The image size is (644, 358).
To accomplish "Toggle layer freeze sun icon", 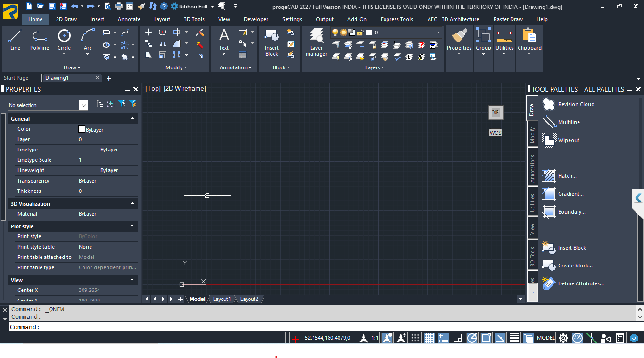I will pos(343,33).
